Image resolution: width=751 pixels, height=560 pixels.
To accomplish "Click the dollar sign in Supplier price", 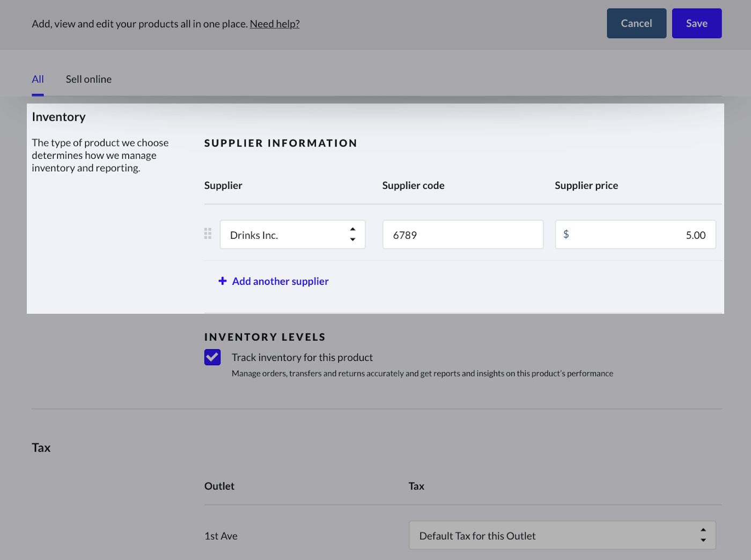I will click(x=566, y=234).
